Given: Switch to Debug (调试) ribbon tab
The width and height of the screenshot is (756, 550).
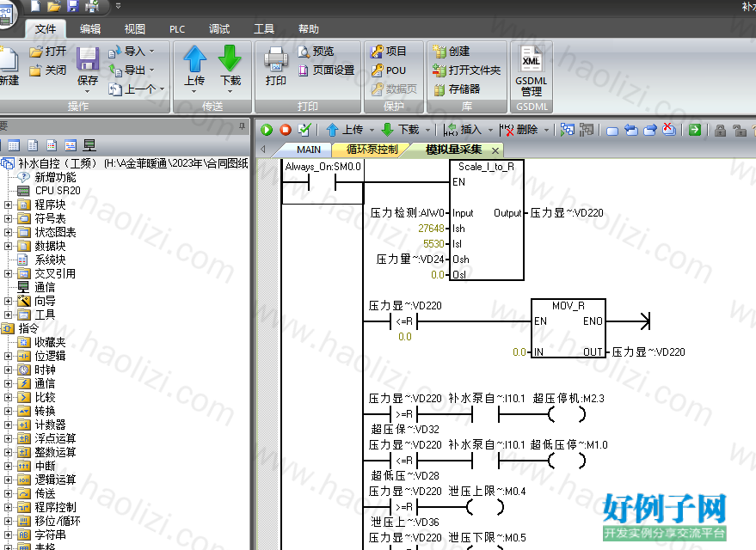Looking at the screenshot, I should pyautogui.click(x=219, y=29).
